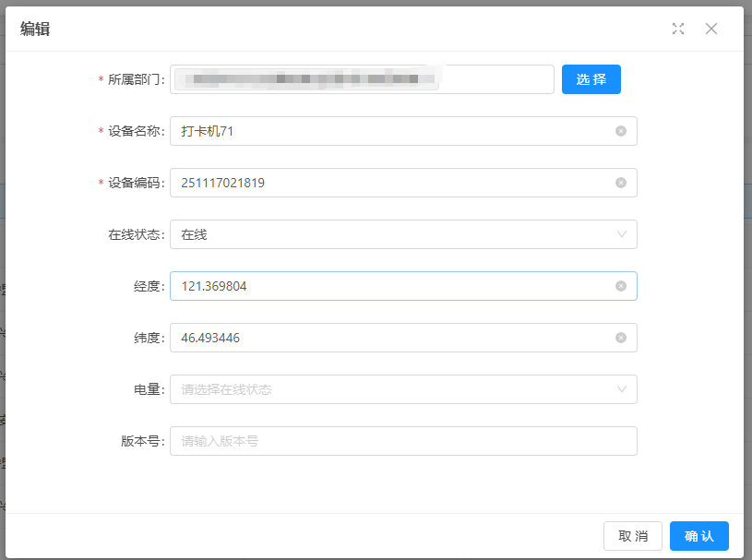Click the 所属部门 label
This screenshot has height=560, width=752.
coord(137,79)
